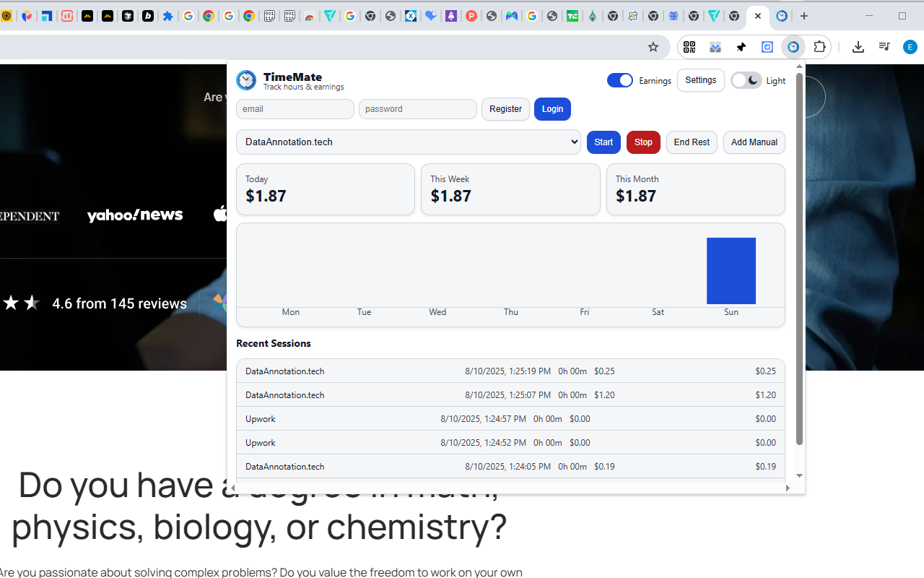Switch to the rainbow favicon tab
This screenshot has width=924, height=578.
[x=310, y=16]
